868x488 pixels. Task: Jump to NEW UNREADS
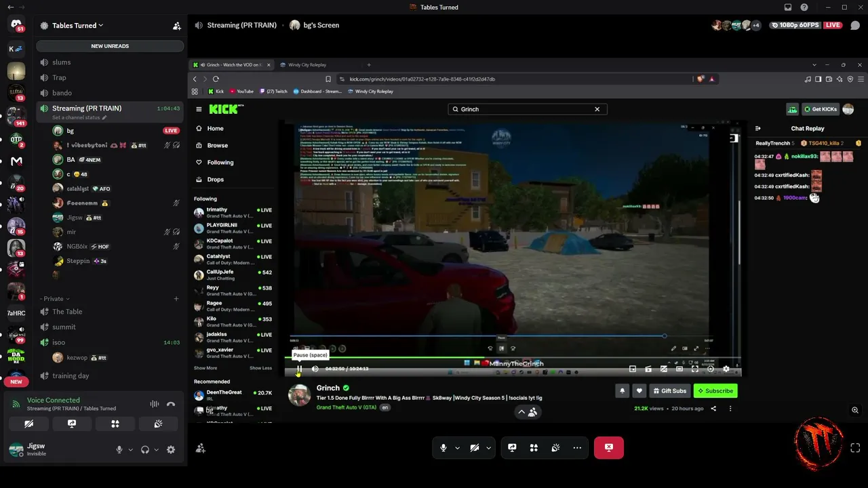pos(110,46)
